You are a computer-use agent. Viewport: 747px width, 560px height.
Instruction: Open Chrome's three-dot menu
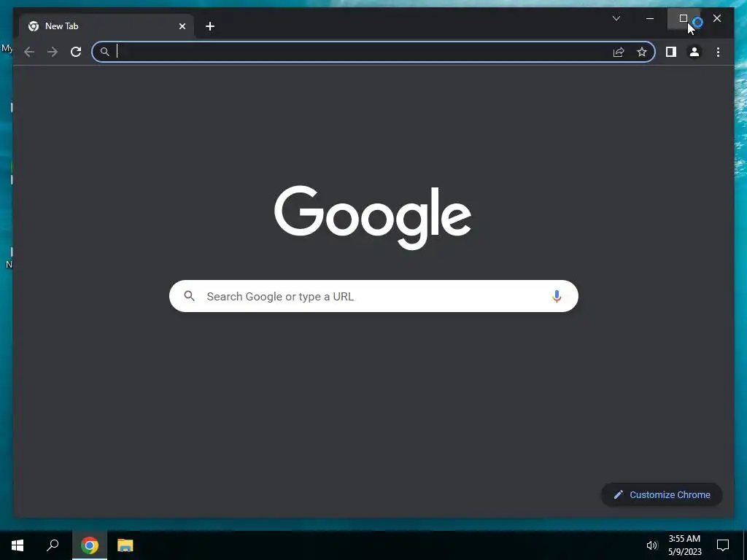coord(718,52)
